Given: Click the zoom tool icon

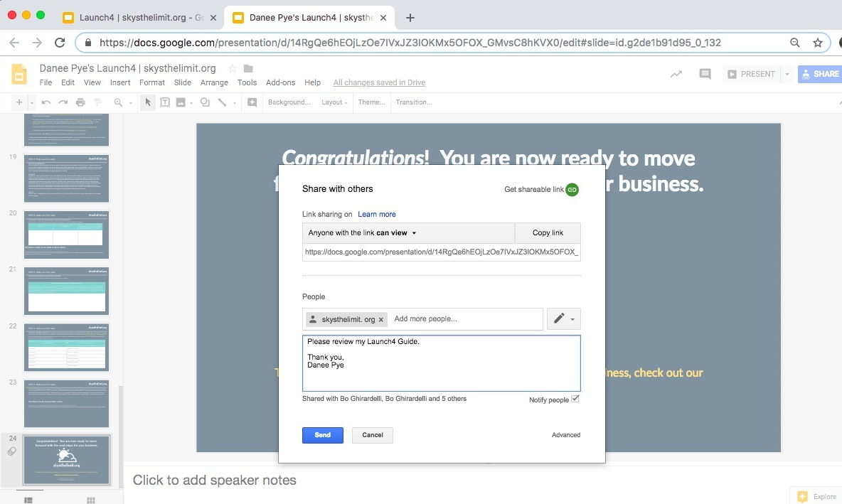Looking at the screenshot, I should (x=118, y=102).
